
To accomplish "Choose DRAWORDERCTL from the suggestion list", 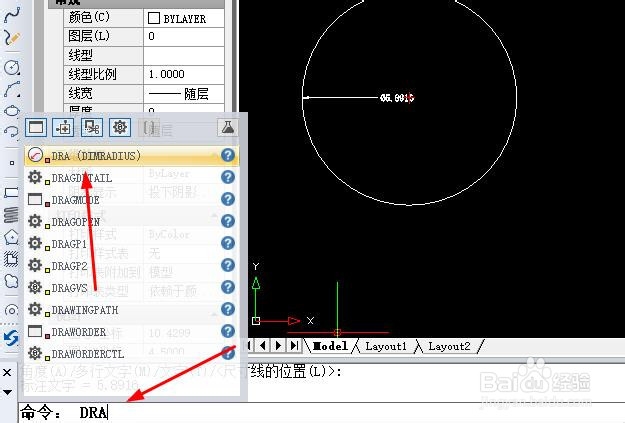I will tap(132, 353).
